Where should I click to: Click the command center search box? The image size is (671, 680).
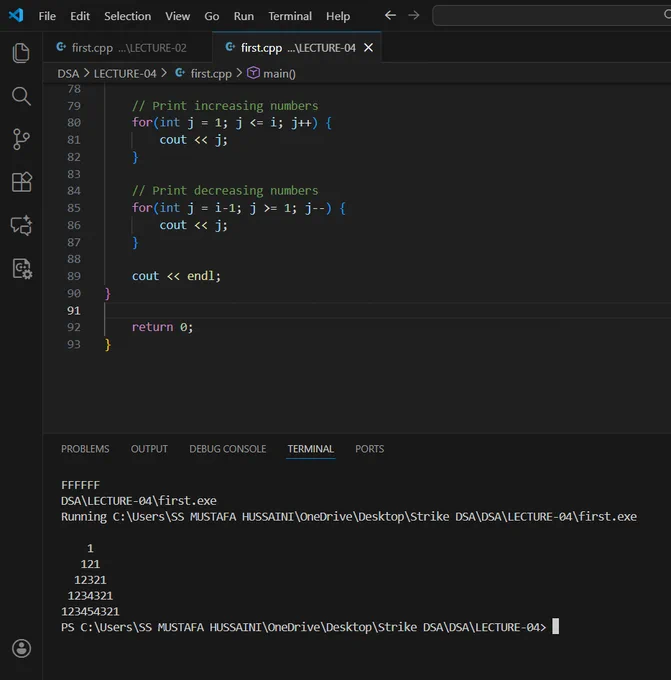(x=552, y=16)
